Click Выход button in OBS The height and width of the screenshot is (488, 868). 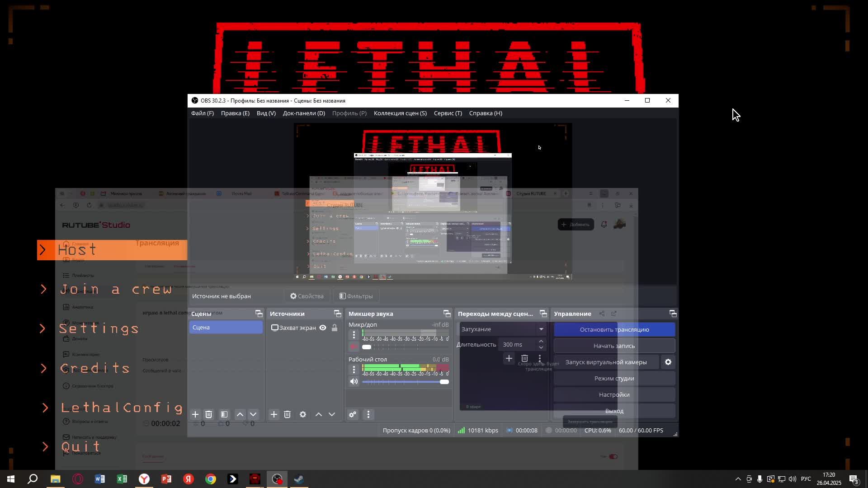[614, 411]
